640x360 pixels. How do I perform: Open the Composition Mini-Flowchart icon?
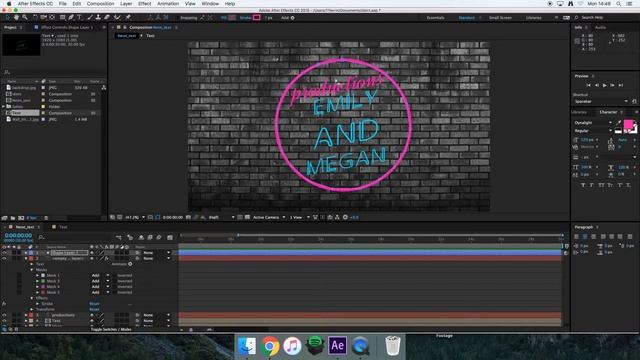pos(119,237)
